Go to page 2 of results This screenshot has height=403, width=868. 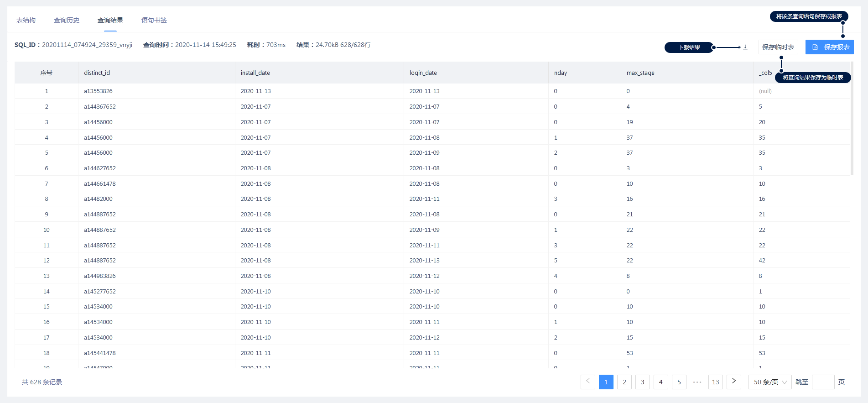pyautogui.click(x=624, y=382)
